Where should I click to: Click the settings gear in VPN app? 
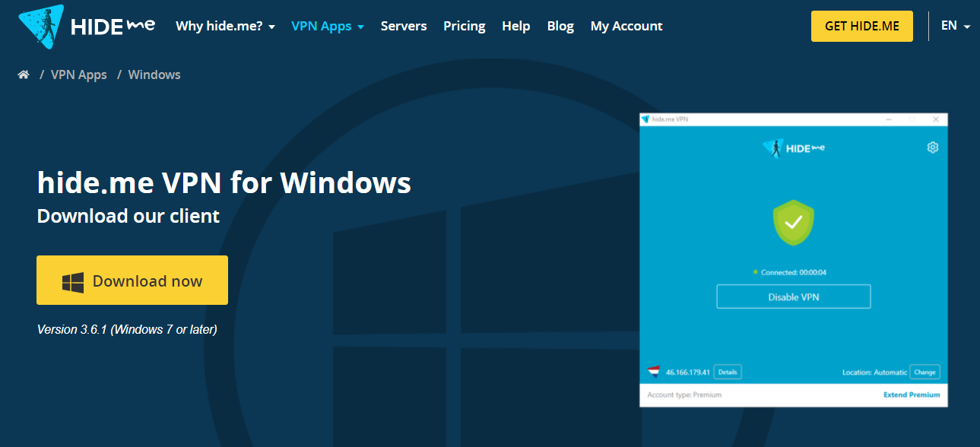point(933,147)
